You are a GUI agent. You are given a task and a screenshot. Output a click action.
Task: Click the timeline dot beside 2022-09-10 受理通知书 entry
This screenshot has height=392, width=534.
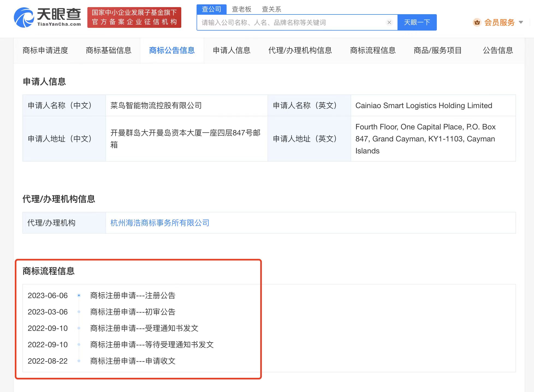[x=79, y=328]
